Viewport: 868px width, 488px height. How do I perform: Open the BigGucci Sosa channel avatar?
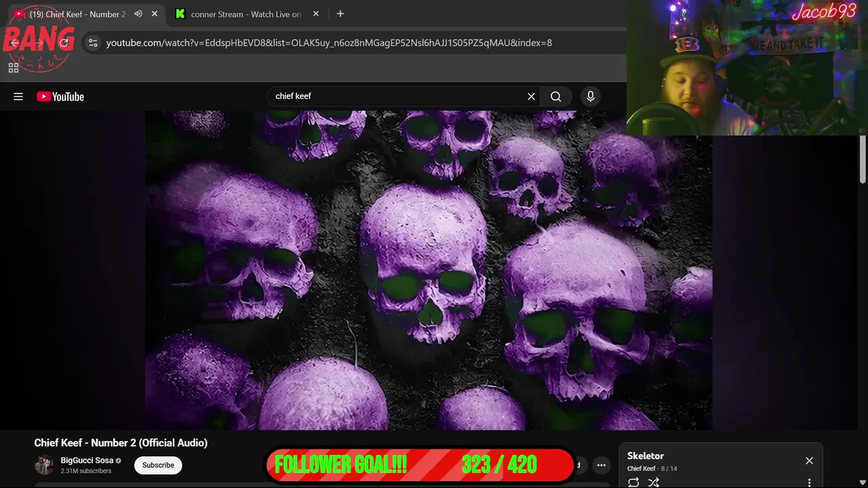click(44, 465)
